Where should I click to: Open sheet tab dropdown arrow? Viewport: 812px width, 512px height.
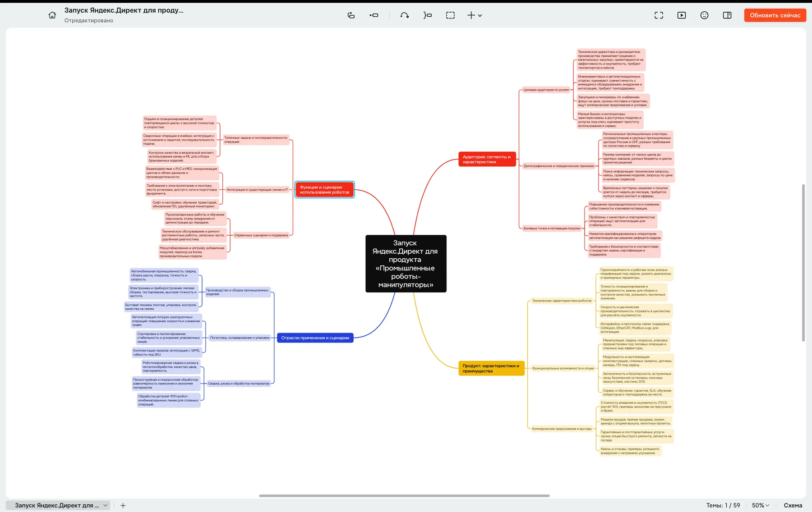[x=105, y=505]
